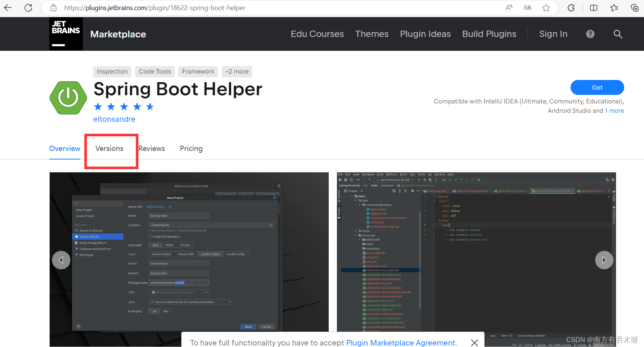Click the JetBrains logo

[x=66, y=34]
